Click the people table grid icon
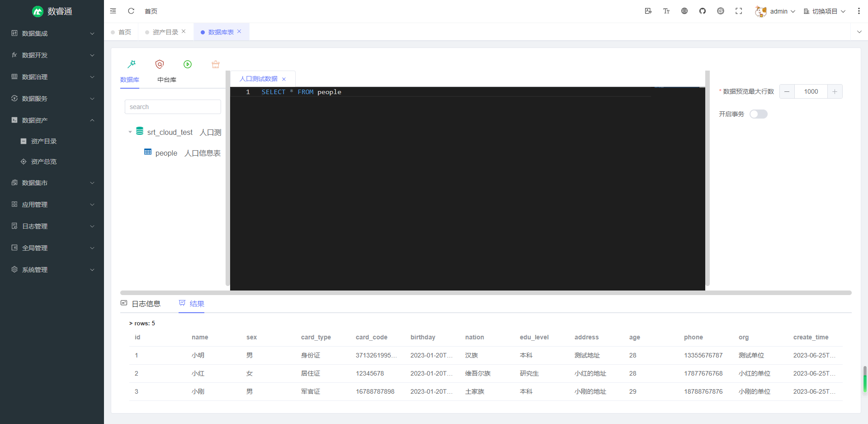868x424 pixels. click(148, 152)
